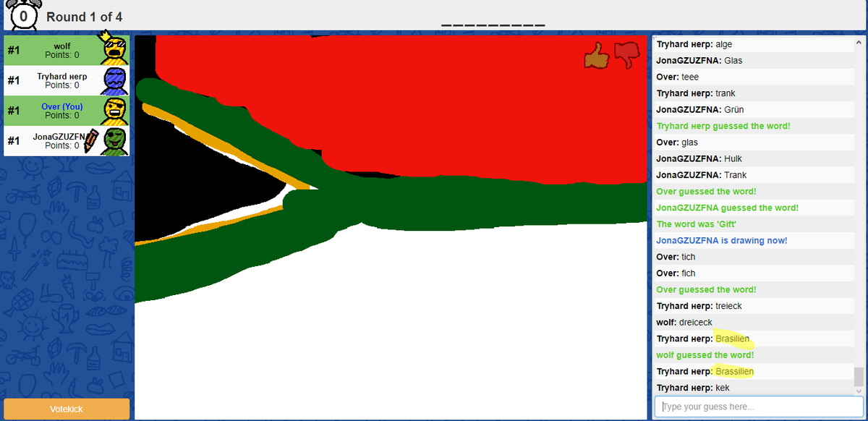868x421 pixels.
Task: Click chat message 'Hulk'
Action: 733,158
